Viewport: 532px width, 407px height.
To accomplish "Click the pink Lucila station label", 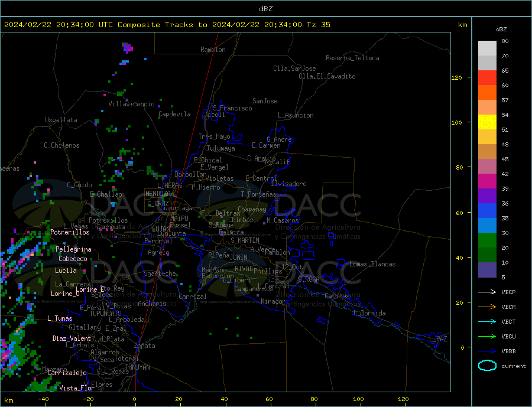I will coord(66,271).
